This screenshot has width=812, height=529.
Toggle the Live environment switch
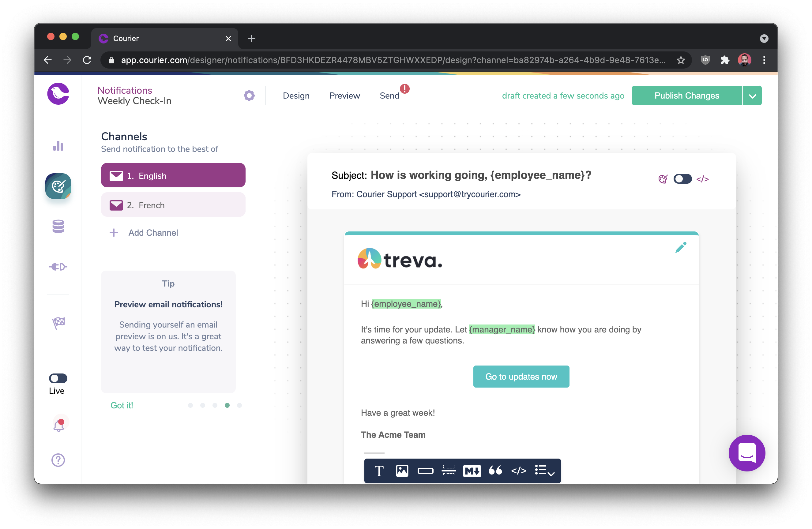point(58,378)
